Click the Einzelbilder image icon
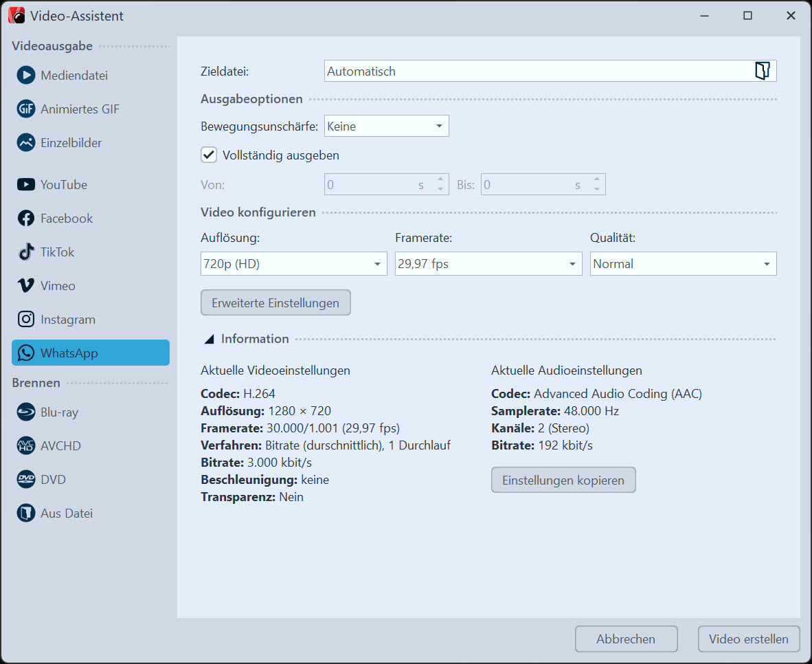Viewport: 812px width, 664px height. coord(26,143)
